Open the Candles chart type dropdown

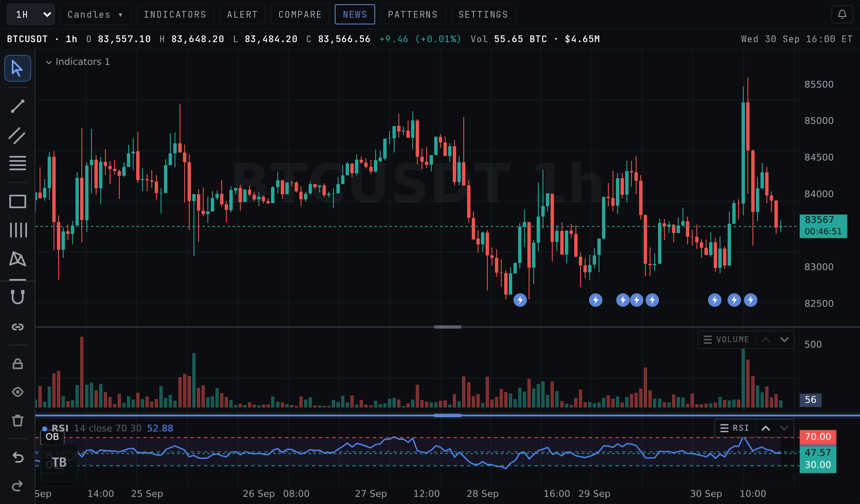(x=95, y=14)
